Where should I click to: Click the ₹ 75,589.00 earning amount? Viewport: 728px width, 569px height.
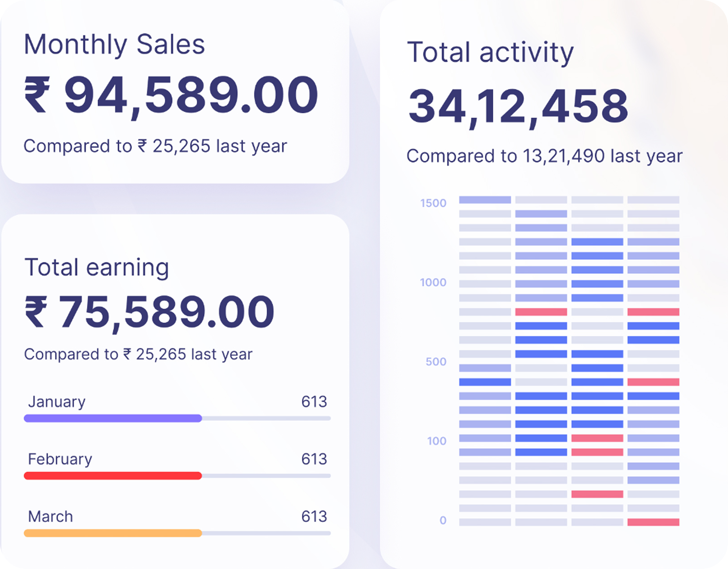pos(149,312)
